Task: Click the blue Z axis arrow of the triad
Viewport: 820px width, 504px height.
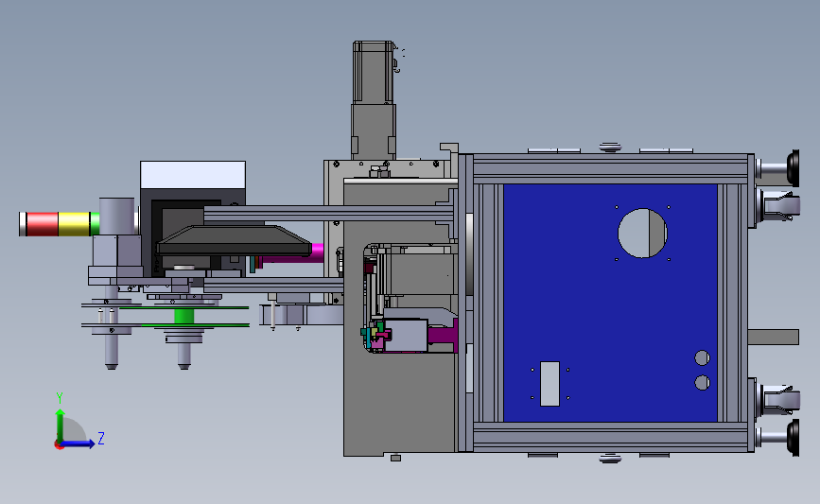Action: (x=79, y=443)
